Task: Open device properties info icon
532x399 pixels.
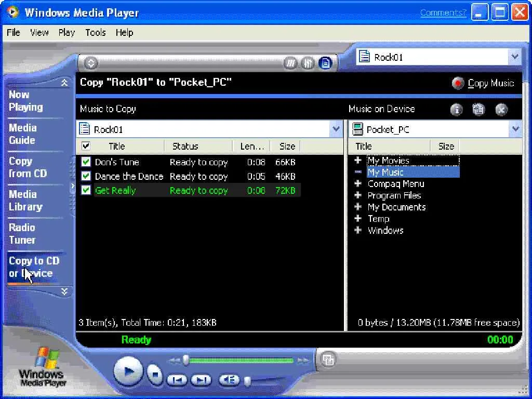Action: 456,110
